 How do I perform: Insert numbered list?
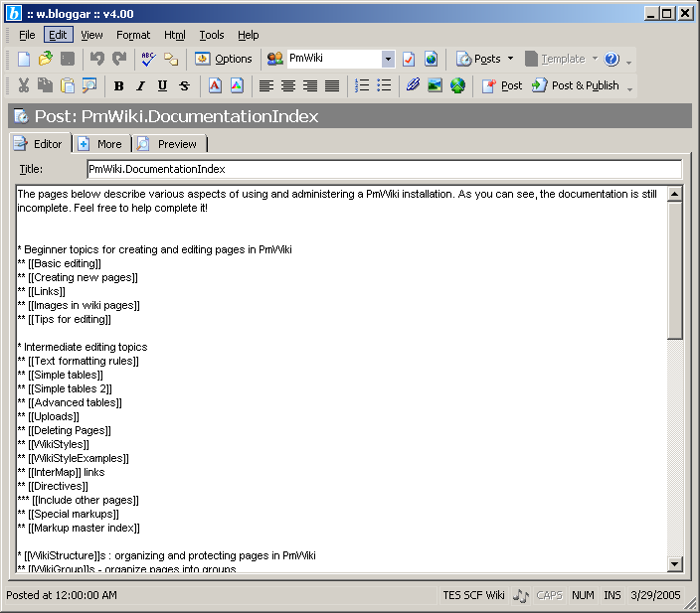click(362, 85)
